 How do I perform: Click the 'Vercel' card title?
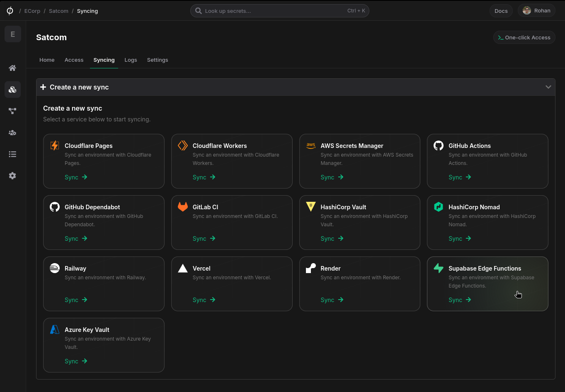pos(201,269)
